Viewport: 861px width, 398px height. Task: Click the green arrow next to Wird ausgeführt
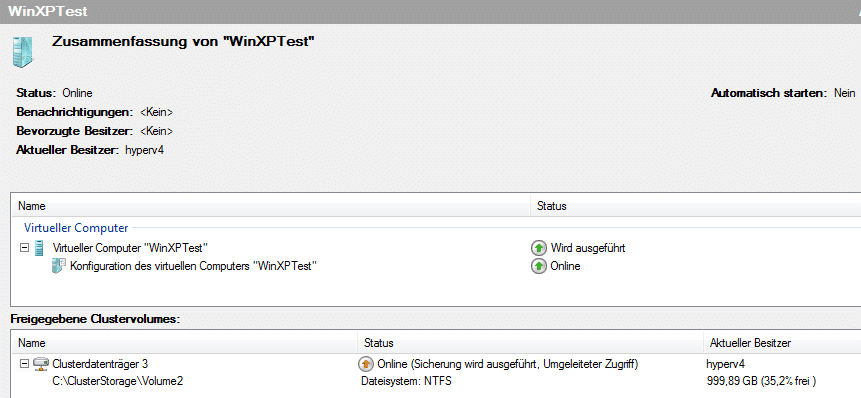(539, 248)
